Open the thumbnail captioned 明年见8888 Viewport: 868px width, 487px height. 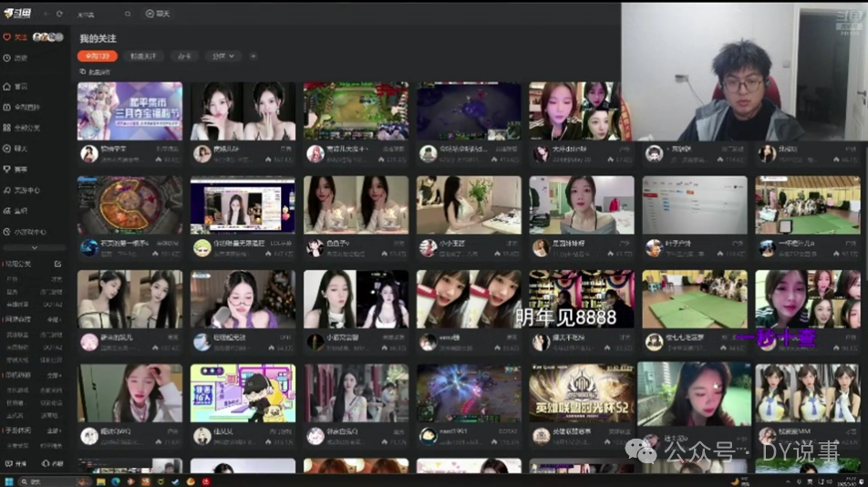[x=582, y=299]
